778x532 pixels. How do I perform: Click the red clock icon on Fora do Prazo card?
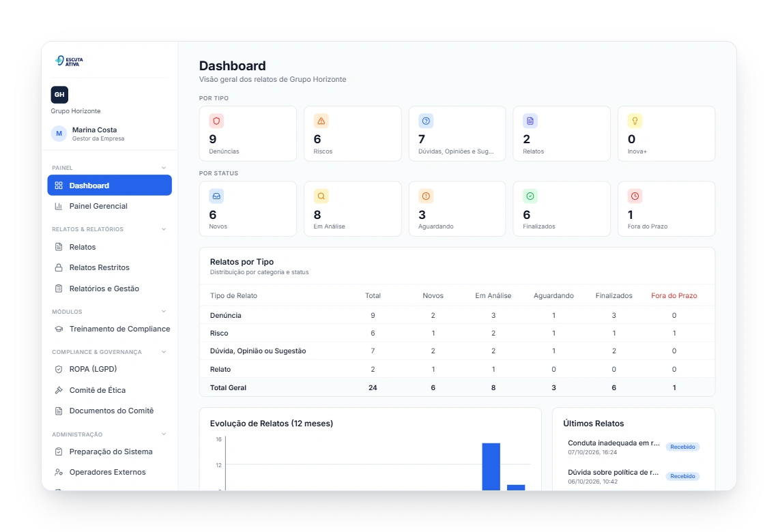[x=635, y=196]
